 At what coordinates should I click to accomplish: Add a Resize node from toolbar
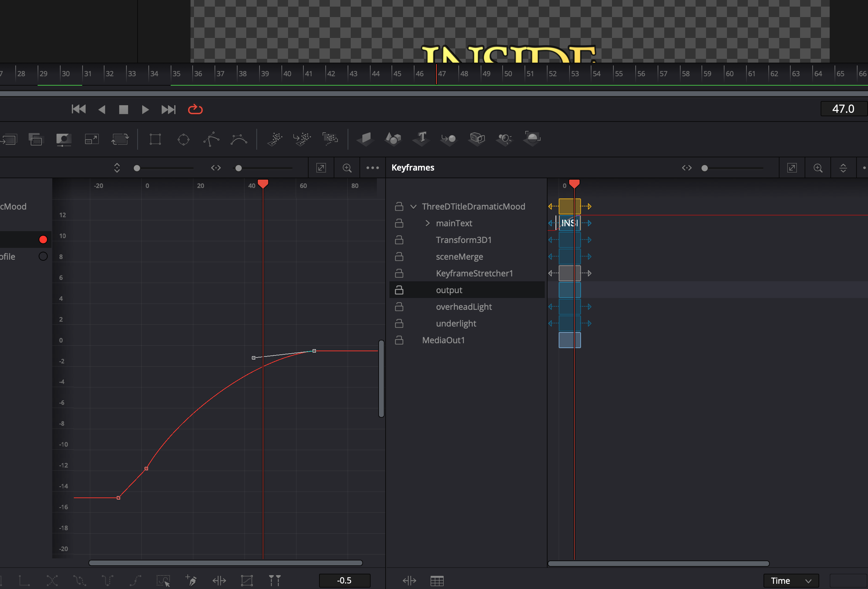coord(92,139)
